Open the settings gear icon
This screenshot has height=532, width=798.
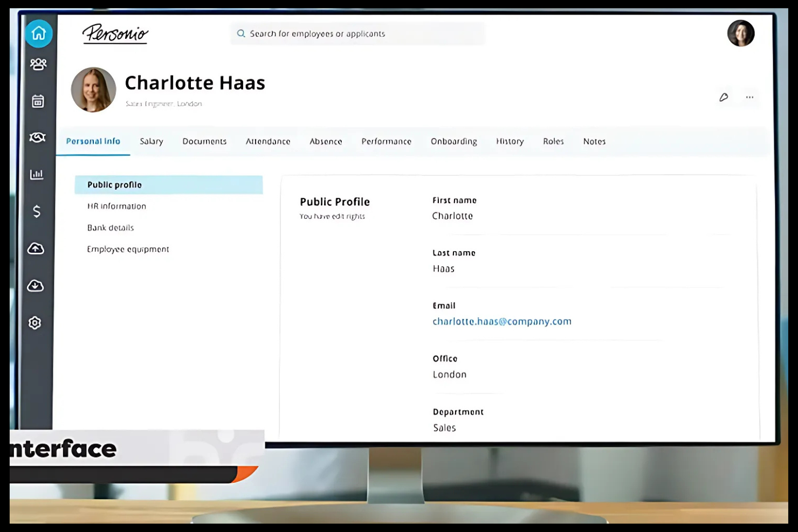(x=35, y=323)
